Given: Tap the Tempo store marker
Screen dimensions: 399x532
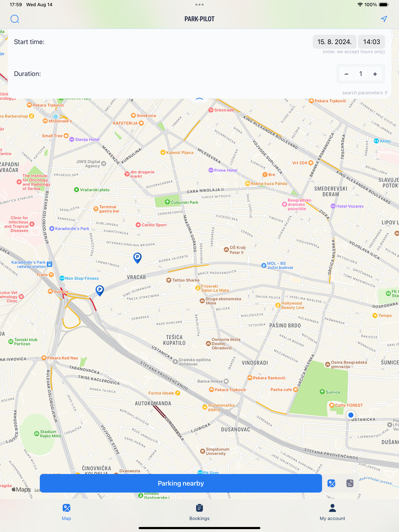Looking at the screenshot, I should (375, 315).
